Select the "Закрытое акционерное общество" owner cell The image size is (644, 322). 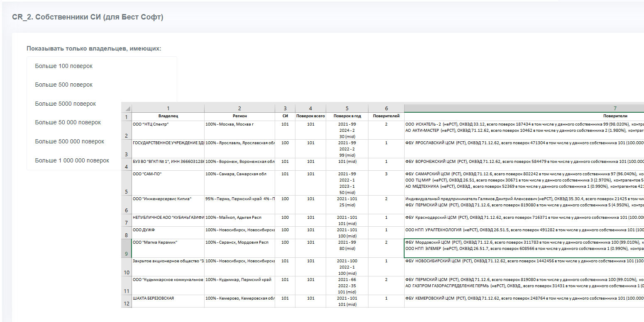click(168, 267)
